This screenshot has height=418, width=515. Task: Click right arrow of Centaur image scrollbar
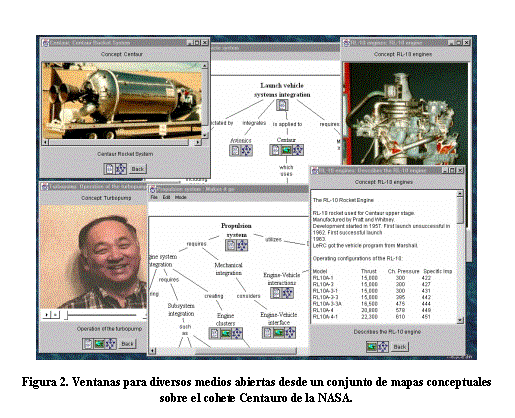point(198,142)
